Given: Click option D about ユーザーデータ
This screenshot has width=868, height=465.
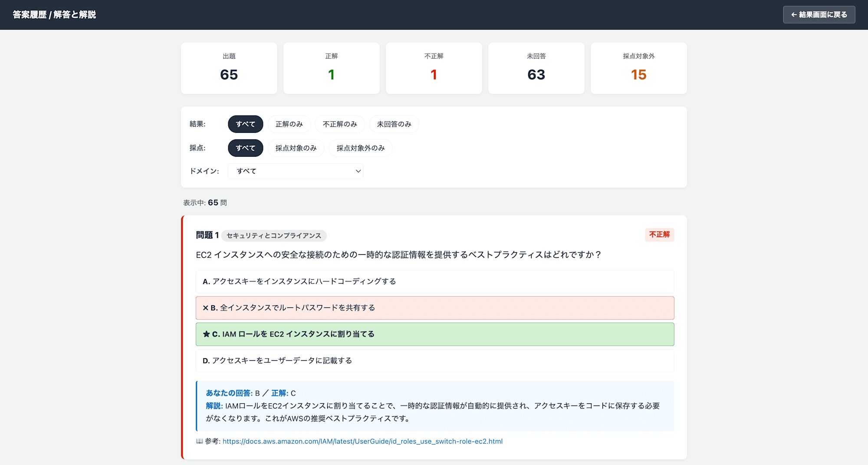Looking at the screenshot, I should tap(435, 361).
